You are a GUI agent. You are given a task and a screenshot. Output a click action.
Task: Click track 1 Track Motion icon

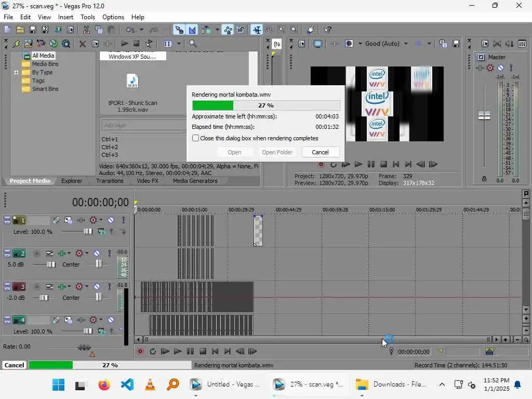pyautogui.click(x=68, y=220)
